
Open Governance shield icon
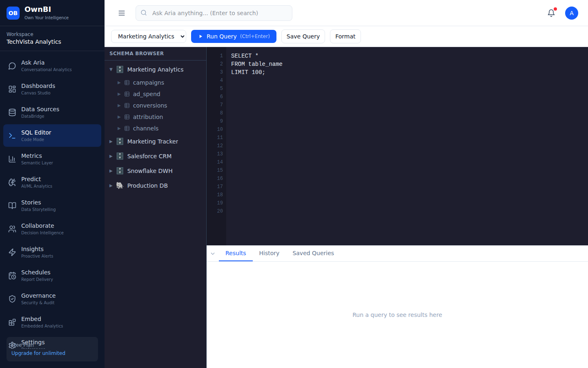pyautogui.click(x=12, y=299)
